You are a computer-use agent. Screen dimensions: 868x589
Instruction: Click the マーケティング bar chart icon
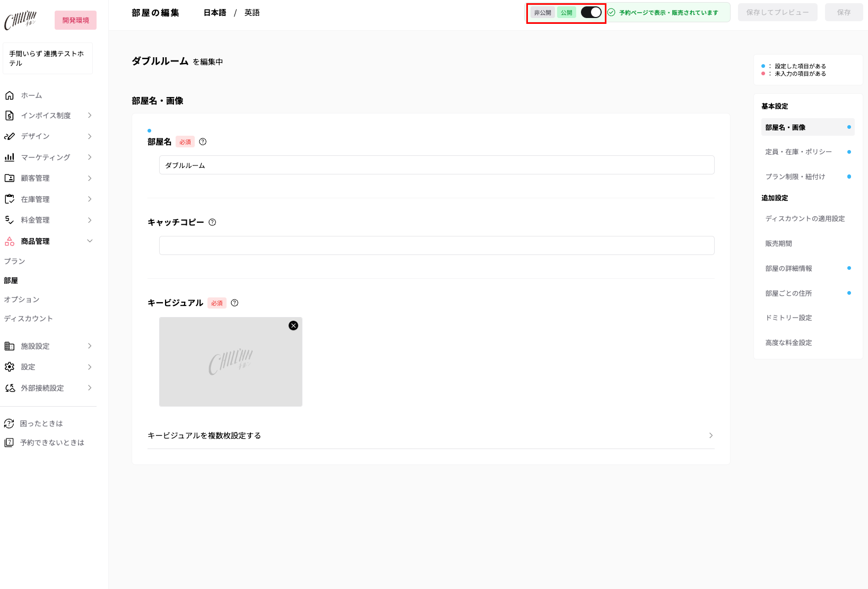click(x=9, y=157)
